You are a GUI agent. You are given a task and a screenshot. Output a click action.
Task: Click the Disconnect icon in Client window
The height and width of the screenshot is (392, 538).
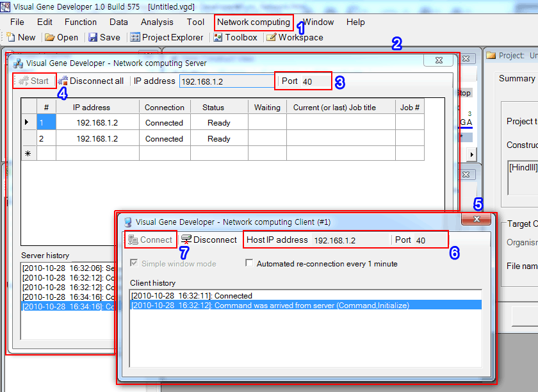click(186, 240)
